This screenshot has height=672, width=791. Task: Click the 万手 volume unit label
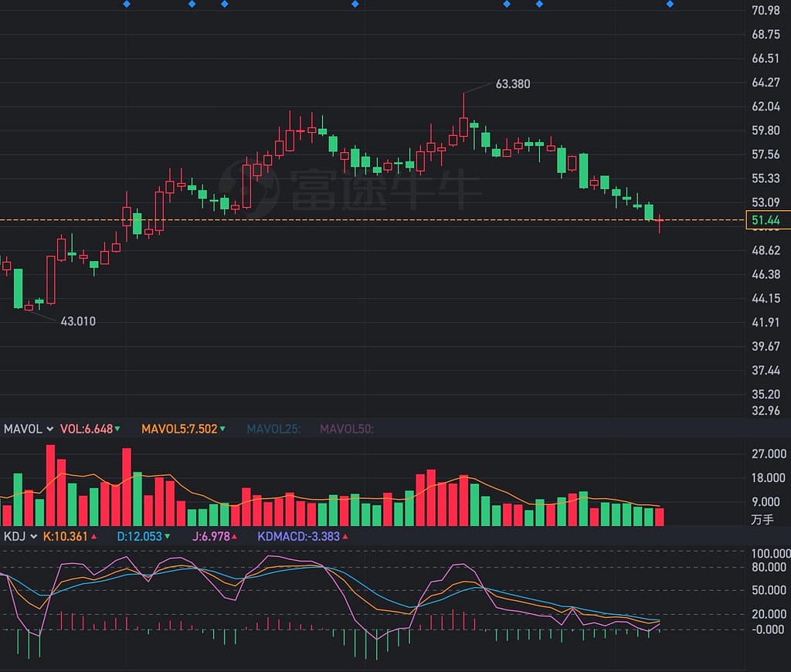tap(762, 520)
